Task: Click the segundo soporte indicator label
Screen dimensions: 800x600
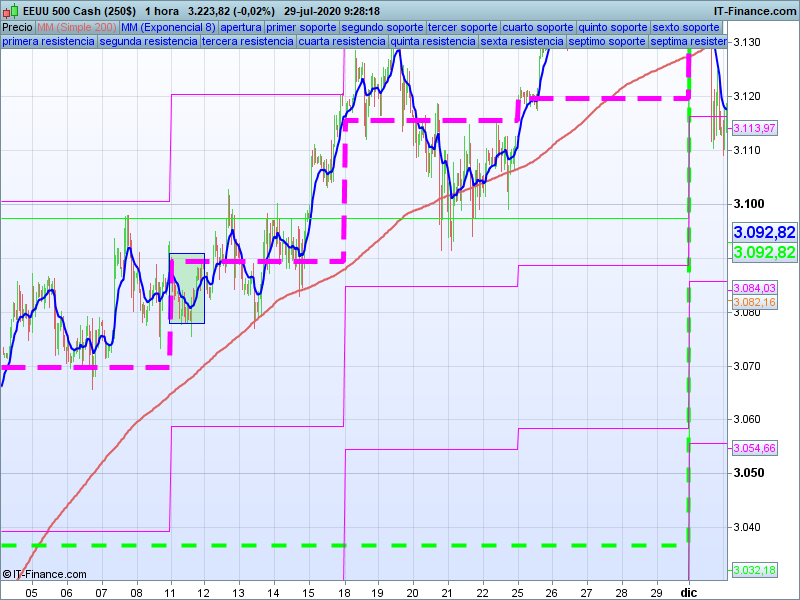Action: point(382,27)
